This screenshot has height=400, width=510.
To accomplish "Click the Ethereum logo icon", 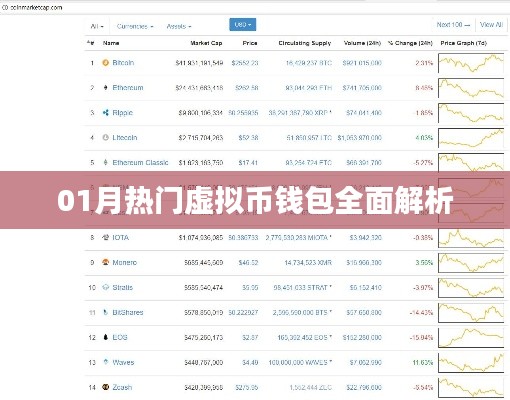I will (x=106, y=88).
